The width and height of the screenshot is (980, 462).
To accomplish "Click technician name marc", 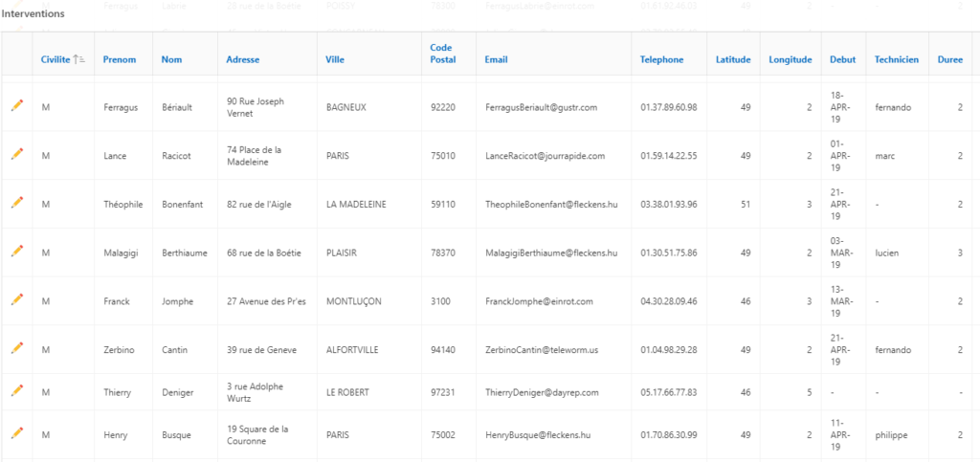I will [885, 156].
